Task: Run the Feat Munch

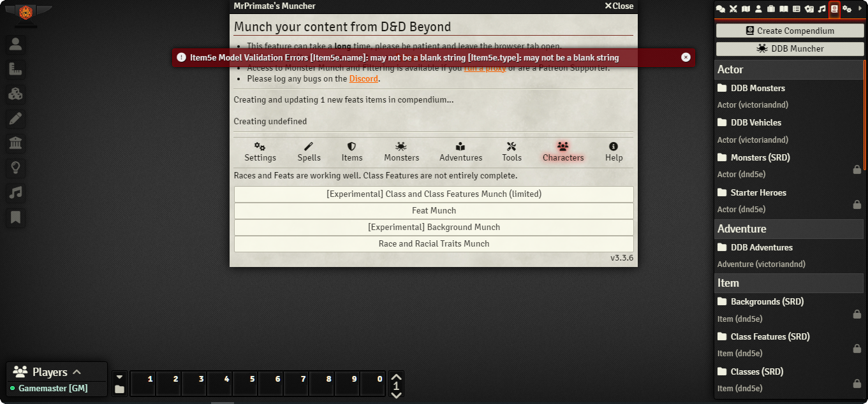Action: click(x=434, y=210)
